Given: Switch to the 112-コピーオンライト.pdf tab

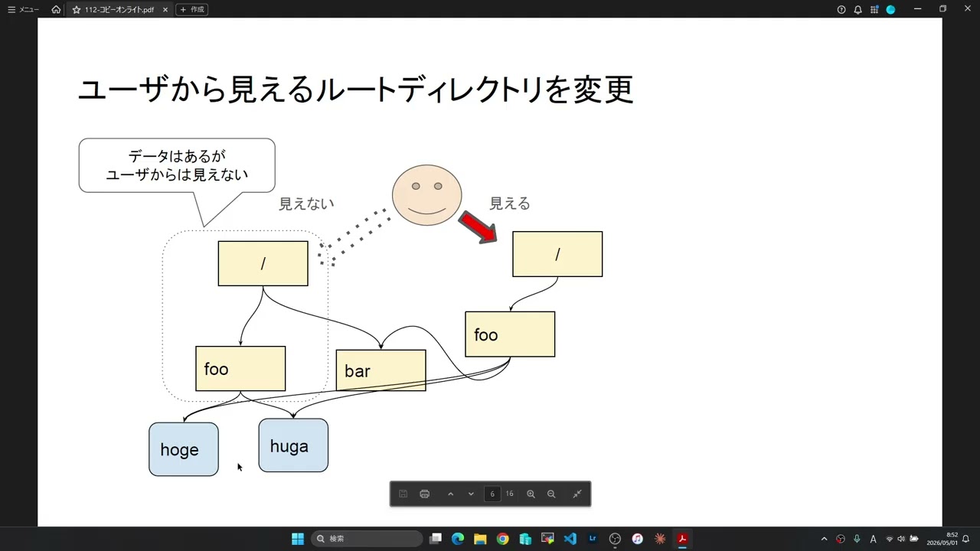Looking at the screenshot, I should click(119, 9).
